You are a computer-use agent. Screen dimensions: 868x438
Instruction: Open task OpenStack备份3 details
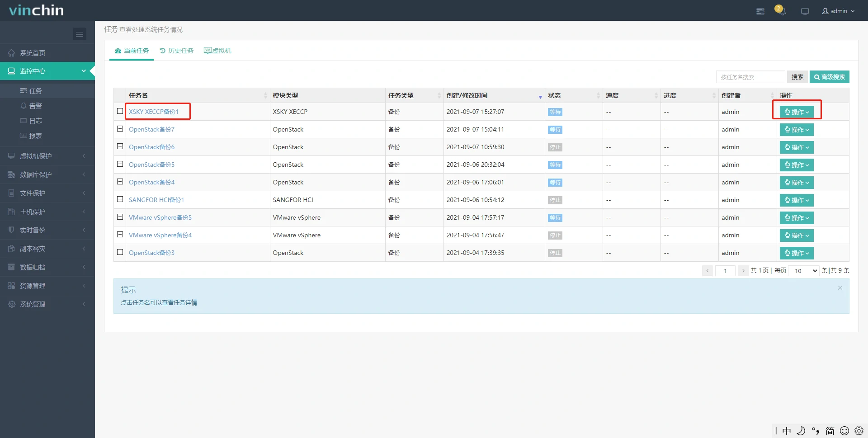(151, 253)
